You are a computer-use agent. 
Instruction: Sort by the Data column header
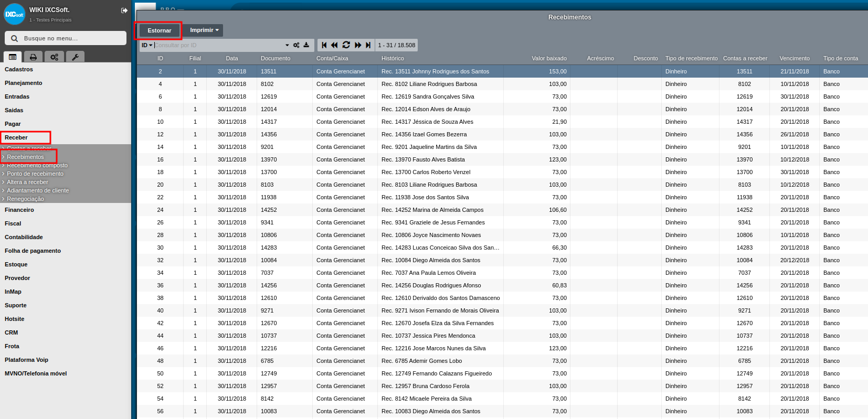tap(232, 58)
